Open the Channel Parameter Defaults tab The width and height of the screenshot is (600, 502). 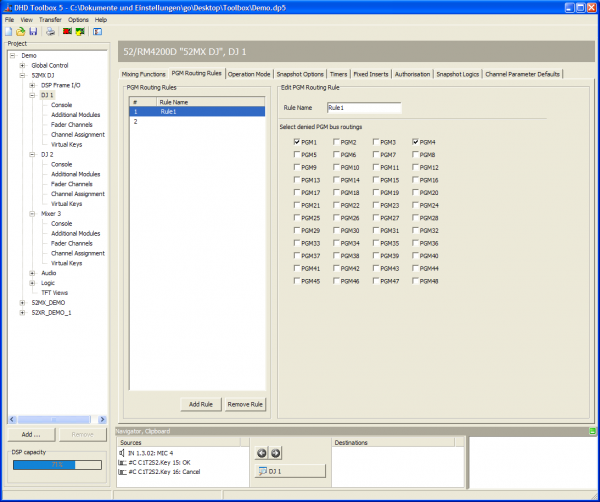pos(523,74)
